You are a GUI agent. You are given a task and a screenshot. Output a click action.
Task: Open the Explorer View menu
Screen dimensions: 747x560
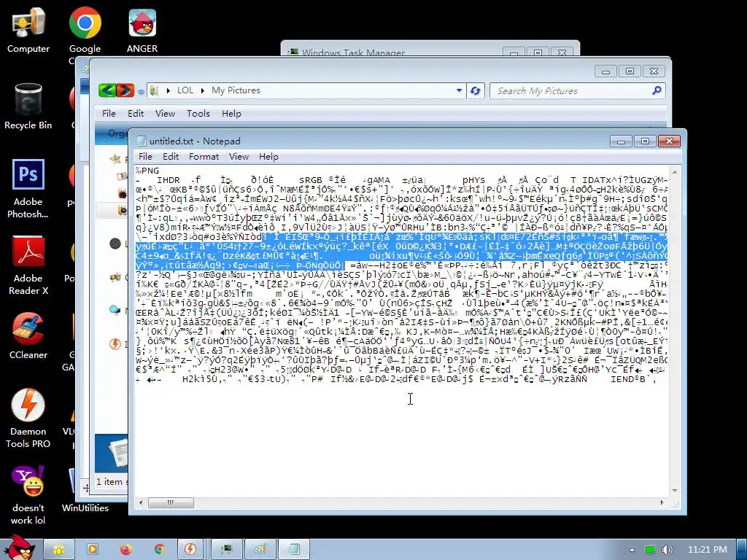coord(165,113)
